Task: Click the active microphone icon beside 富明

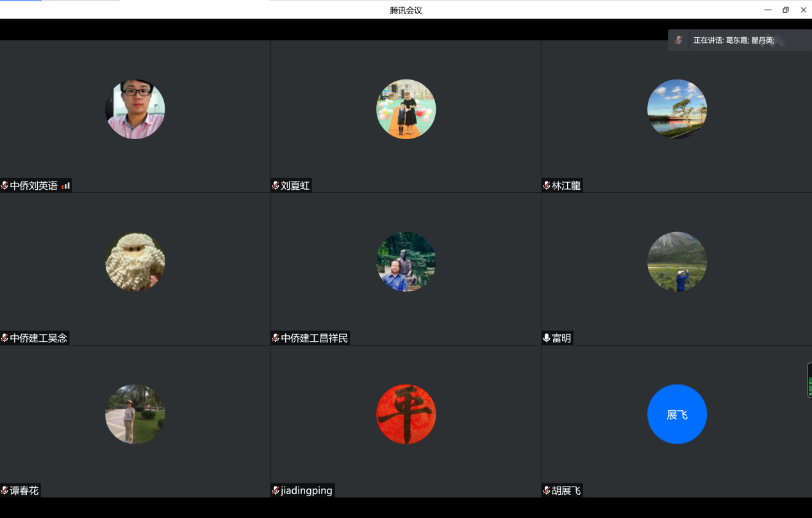Action: coord(547,338)
